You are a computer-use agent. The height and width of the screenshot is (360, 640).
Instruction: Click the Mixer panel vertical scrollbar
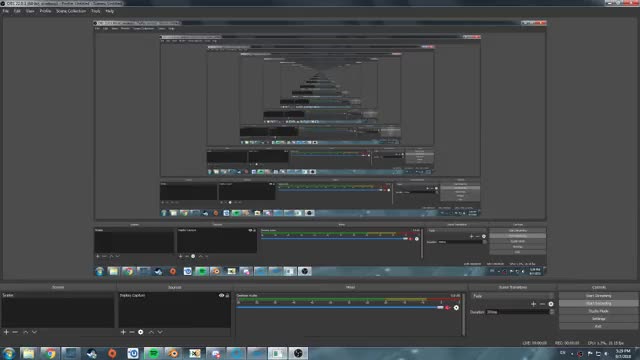(463, 314)
